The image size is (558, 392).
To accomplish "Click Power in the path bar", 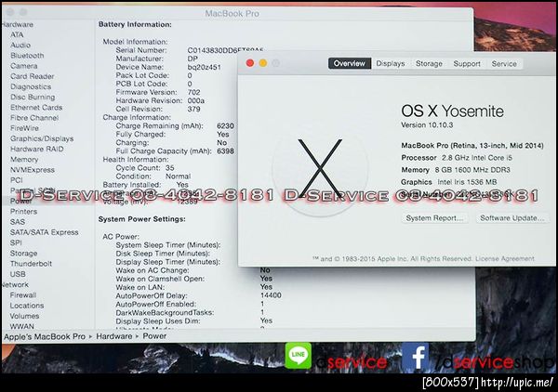I will click(x=154, y=336).
